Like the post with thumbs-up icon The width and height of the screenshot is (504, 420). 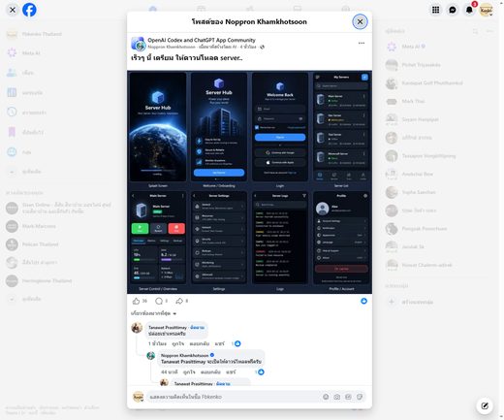click(136, 301)
